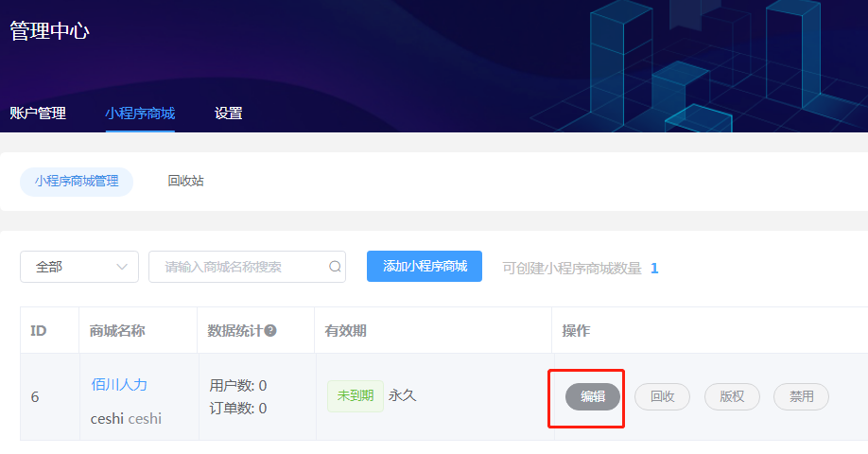Click the 管理中心 title text
The height and width of the screenshot is (454, 868).
click(49, 31)
